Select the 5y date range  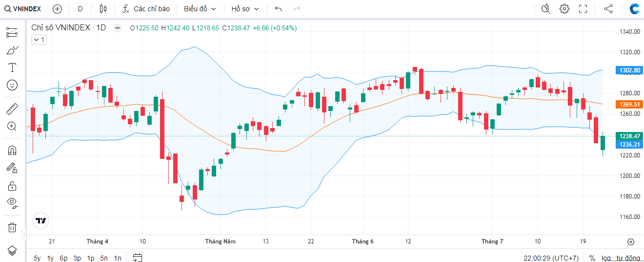37,258
